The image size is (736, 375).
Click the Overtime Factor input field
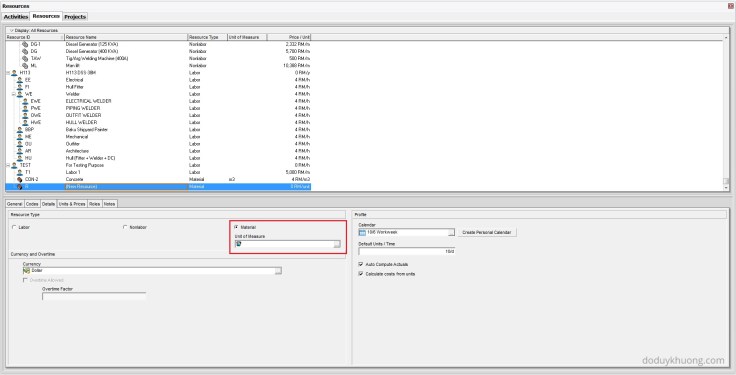tap(94, 296)
